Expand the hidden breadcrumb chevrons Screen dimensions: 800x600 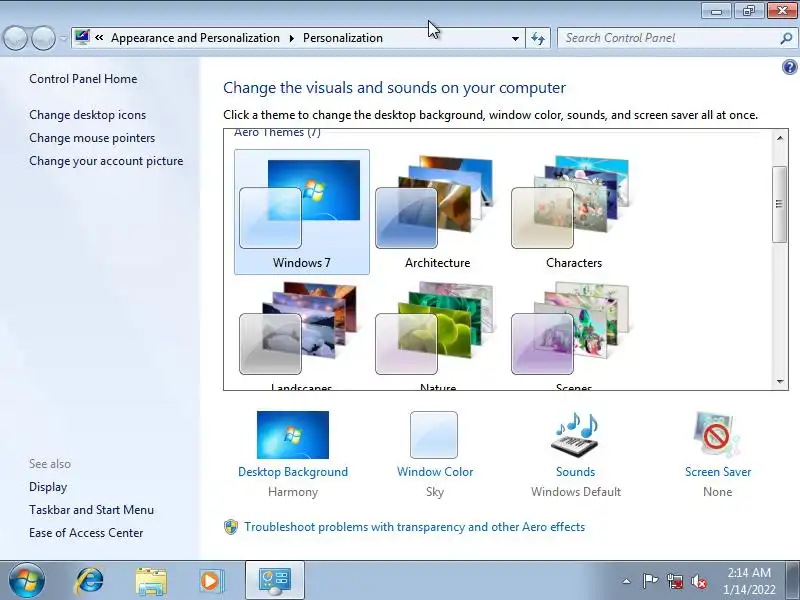[99, 38]
